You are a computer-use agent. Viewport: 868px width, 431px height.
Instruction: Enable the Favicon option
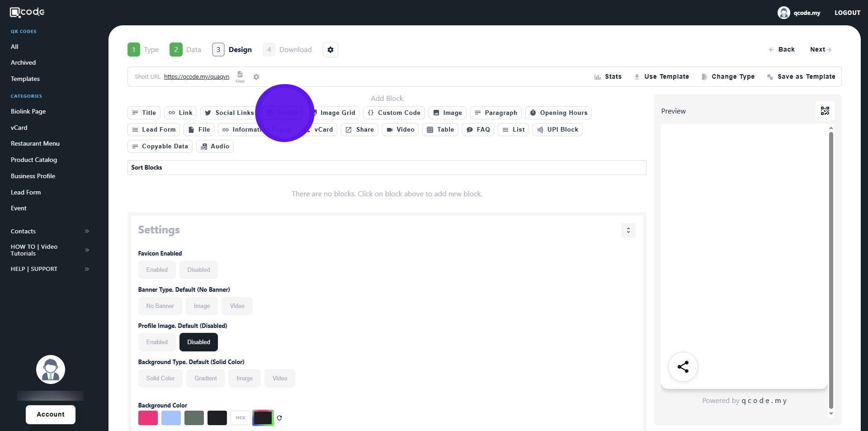coord(157,270)
